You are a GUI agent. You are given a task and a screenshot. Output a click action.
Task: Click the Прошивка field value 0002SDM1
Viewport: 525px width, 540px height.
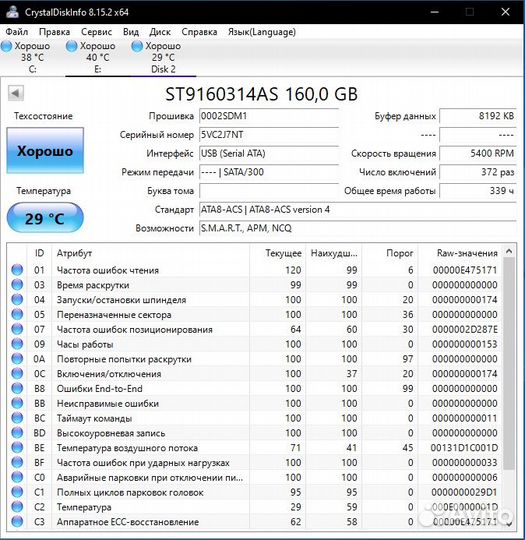pyautogui.click(x=269, y=116)
